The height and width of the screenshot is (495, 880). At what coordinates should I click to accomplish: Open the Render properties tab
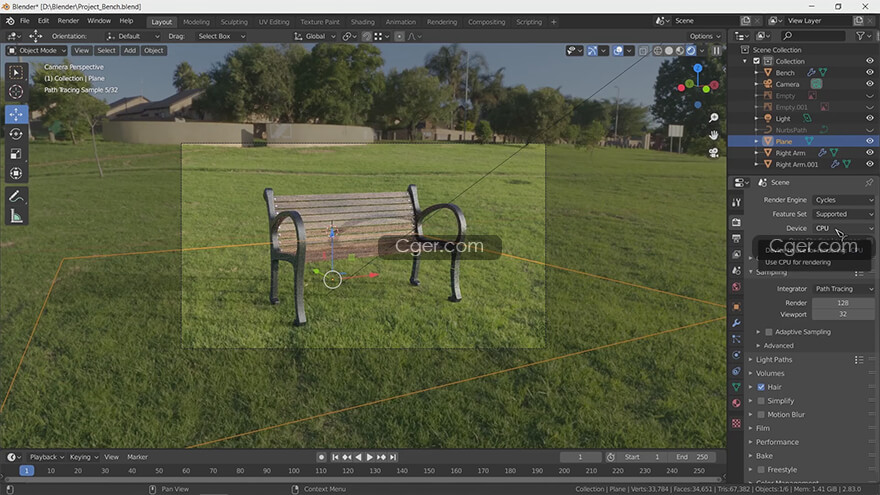pyautogui.click(x=736, y=222)
